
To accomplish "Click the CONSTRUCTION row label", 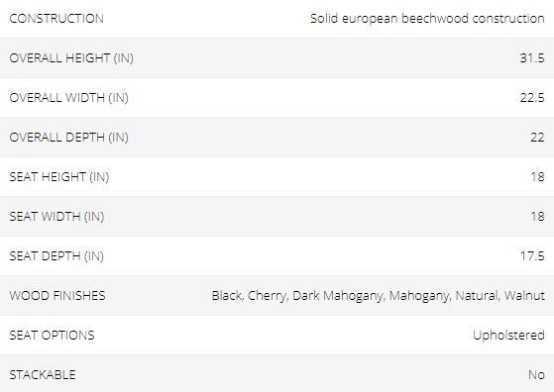I will 56,19.
